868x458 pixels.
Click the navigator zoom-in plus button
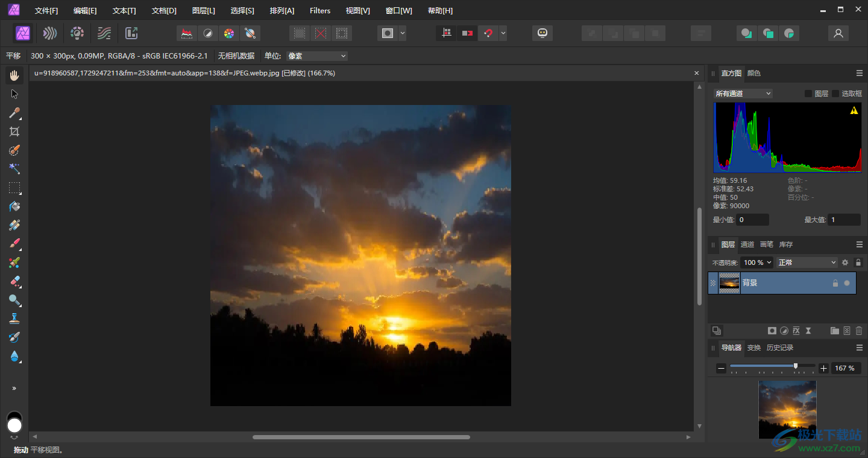tap(824, 368)
